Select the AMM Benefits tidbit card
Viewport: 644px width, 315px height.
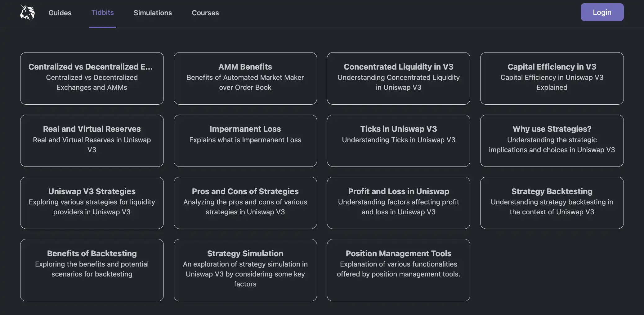(245, 78)
